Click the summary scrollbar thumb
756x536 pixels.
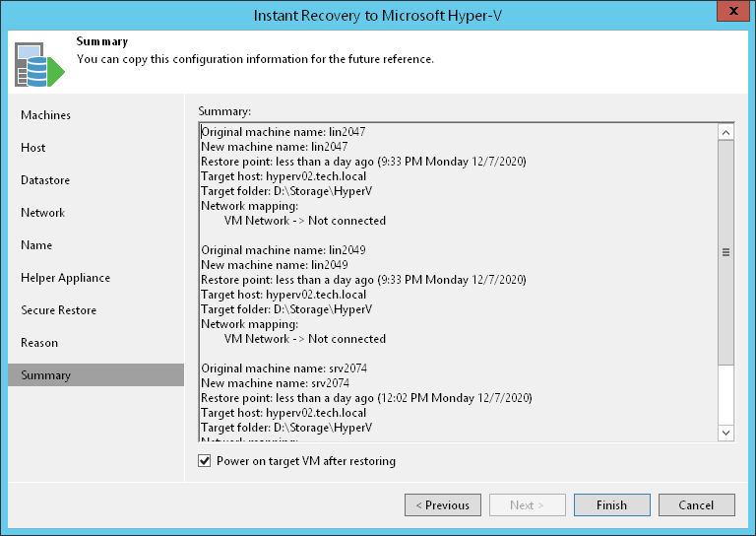[x=725, y=252]
